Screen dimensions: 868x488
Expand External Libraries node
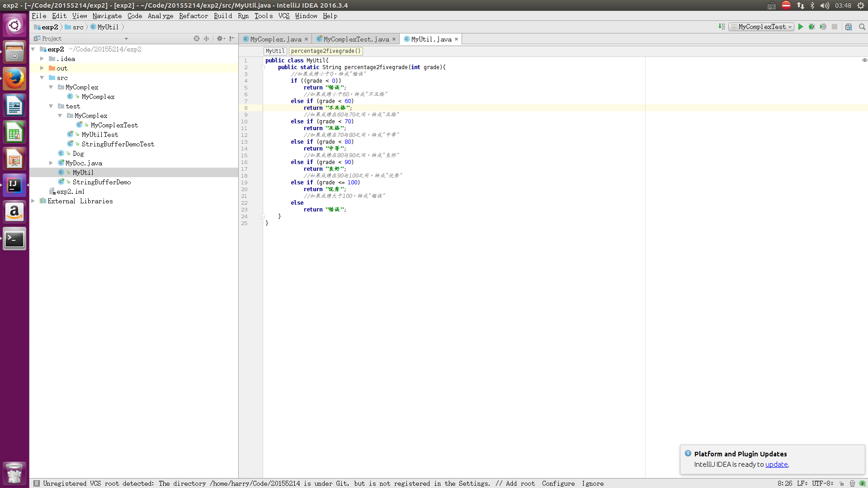(33, 201)
